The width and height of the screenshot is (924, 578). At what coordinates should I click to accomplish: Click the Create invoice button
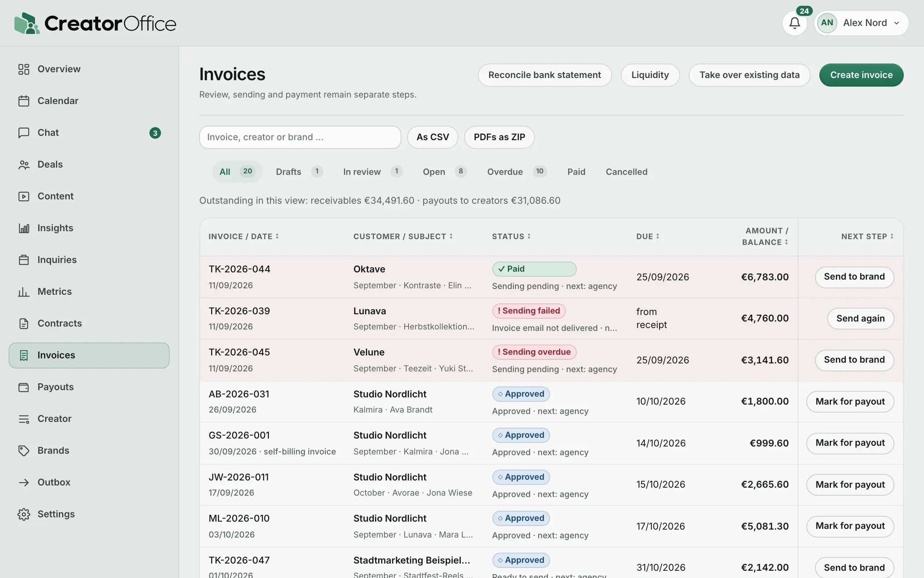tap(861, 75)
